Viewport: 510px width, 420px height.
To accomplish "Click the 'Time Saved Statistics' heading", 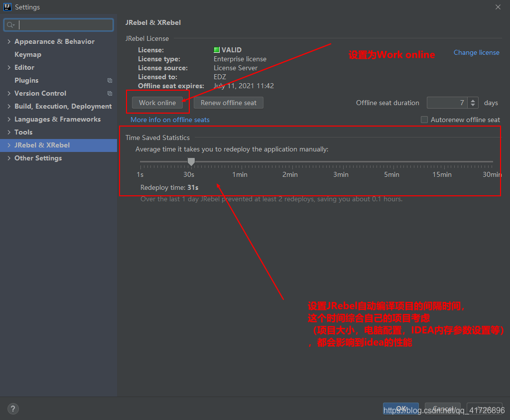I will (x=157, y=138).
